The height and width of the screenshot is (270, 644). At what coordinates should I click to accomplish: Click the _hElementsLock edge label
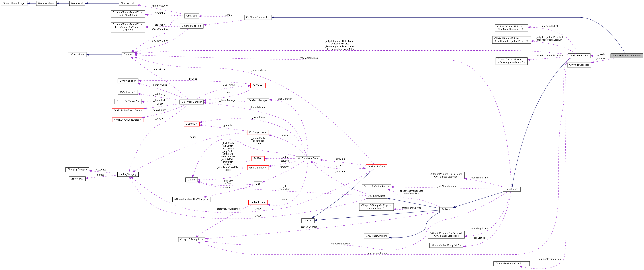pyautogui.click(x=160, y=6)
